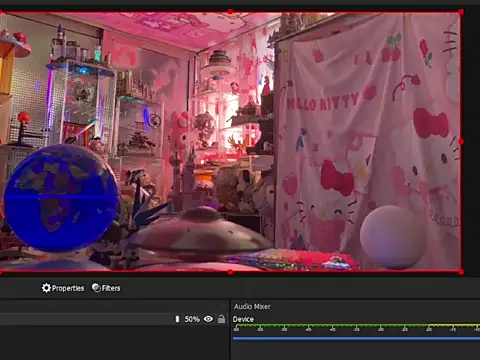Toggle the padlock icon on the source row

click(x=221, y=319)
